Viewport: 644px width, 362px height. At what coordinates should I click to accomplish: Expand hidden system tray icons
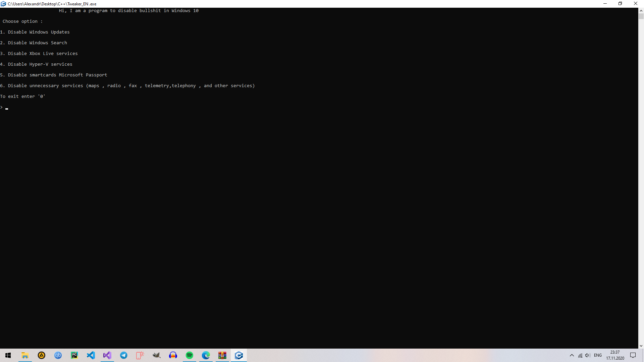[x=572, y=355]
